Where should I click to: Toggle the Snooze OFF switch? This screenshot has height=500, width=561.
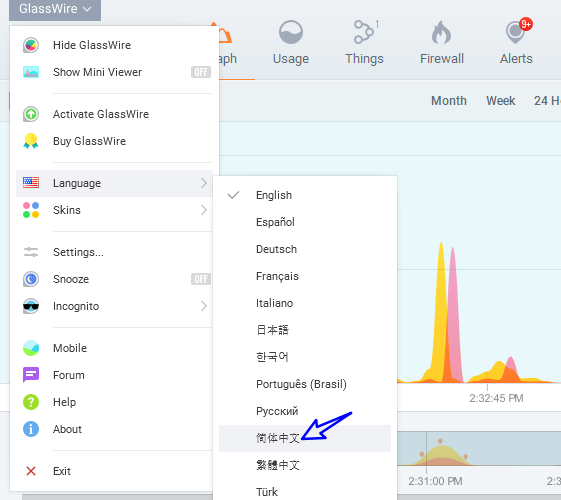[x=201, y=279]
